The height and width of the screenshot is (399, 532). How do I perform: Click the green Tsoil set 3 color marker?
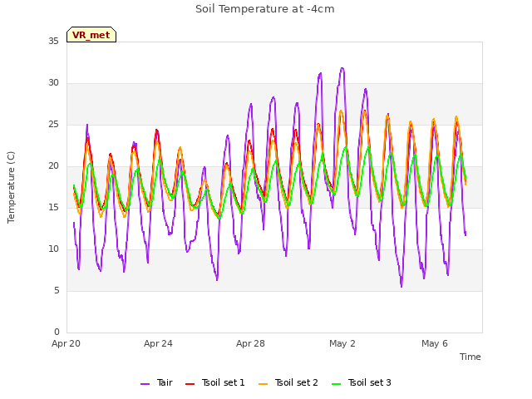(336, 384)
